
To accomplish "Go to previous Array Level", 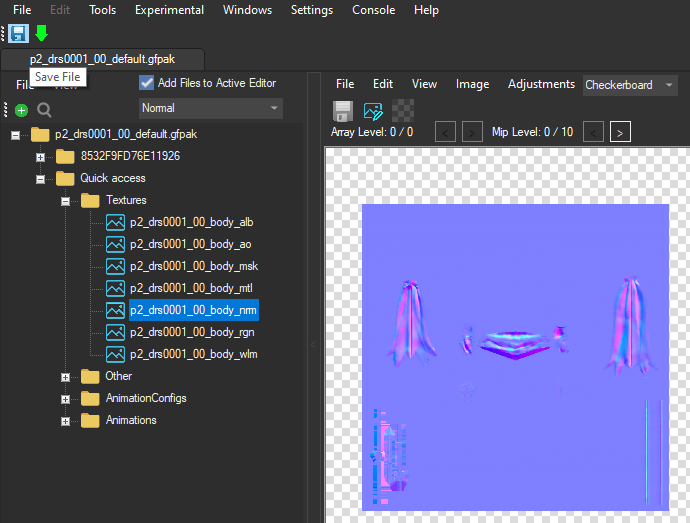I will point(445,132).
